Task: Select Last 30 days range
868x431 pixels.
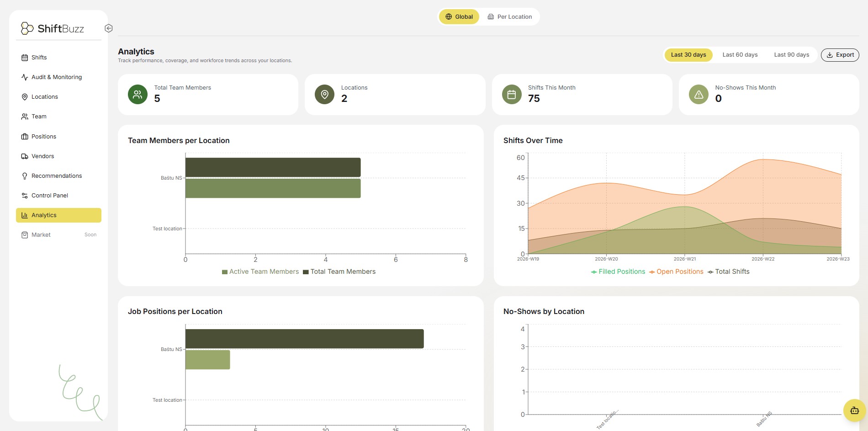Action: pos(688,55)
